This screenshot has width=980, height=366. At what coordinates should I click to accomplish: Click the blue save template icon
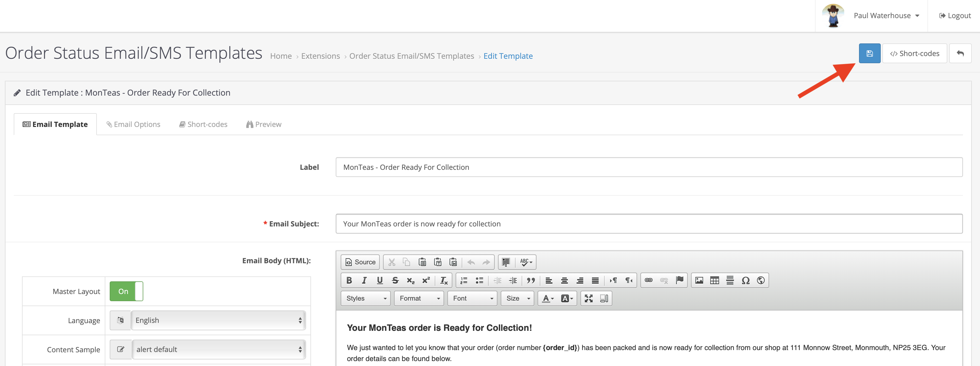869,54
